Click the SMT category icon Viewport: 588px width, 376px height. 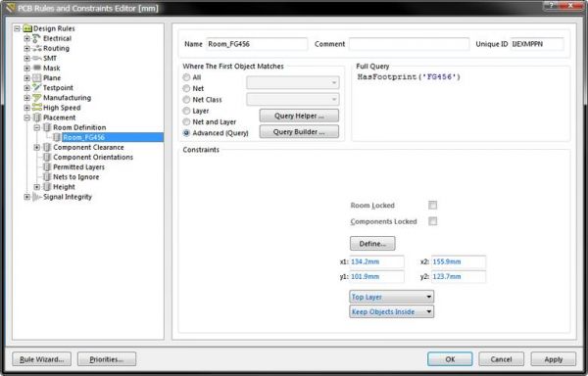pyautogui.click(x=37, y=58)
